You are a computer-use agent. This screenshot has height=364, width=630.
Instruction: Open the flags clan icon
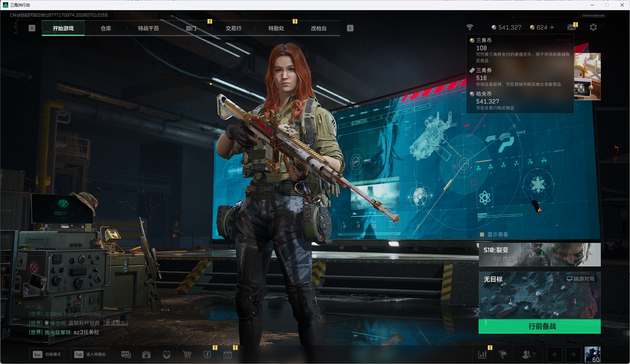tap(502, 355)
